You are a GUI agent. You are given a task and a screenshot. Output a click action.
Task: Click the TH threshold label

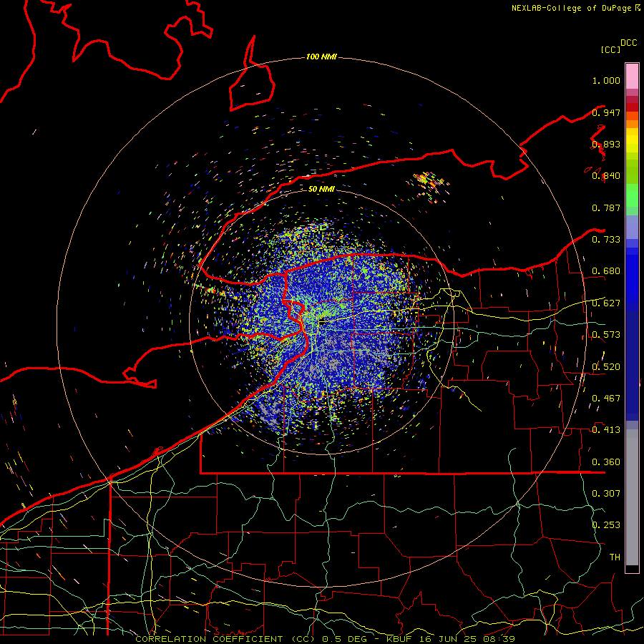tap(615, 557)
